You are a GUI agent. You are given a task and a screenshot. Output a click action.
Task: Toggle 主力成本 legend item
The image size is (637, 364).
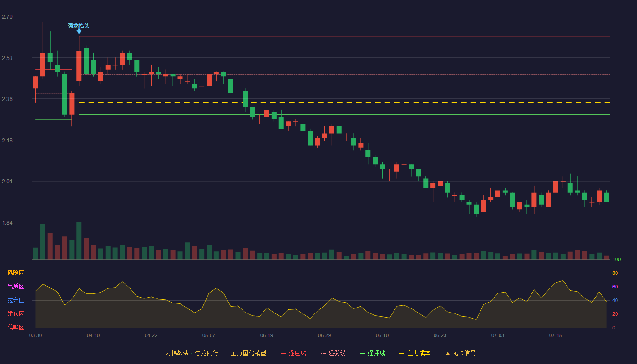point(415,353)
